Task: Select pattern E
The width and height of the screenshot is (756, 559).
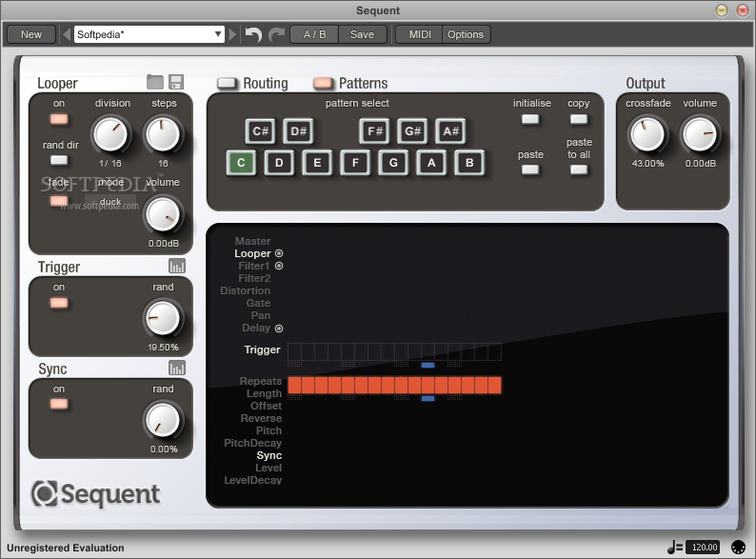Action: coord(317,163)
